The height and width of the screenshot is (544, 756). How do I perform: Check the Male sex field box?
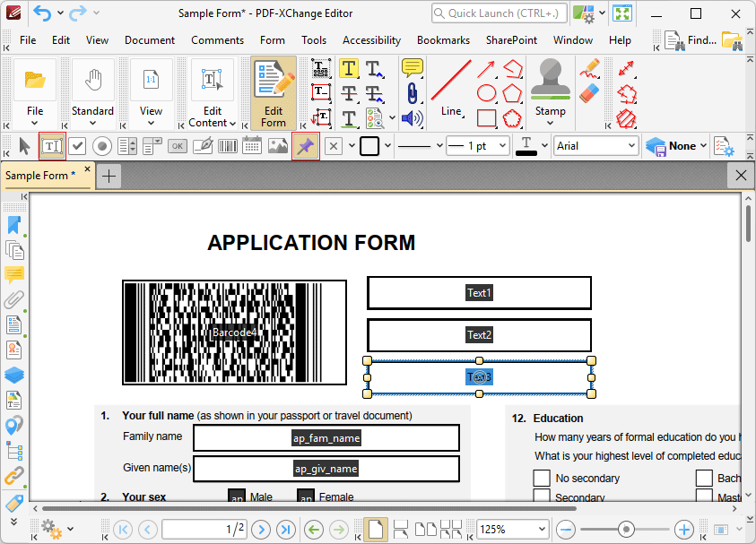(237, 496)
